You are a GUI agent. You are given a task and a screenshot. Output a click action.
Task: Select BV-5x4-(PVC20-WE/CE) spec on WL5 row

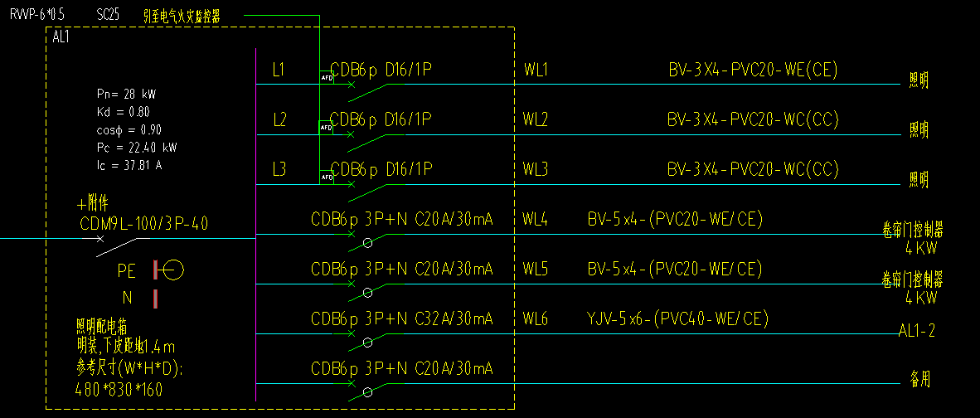pos(675,270)
